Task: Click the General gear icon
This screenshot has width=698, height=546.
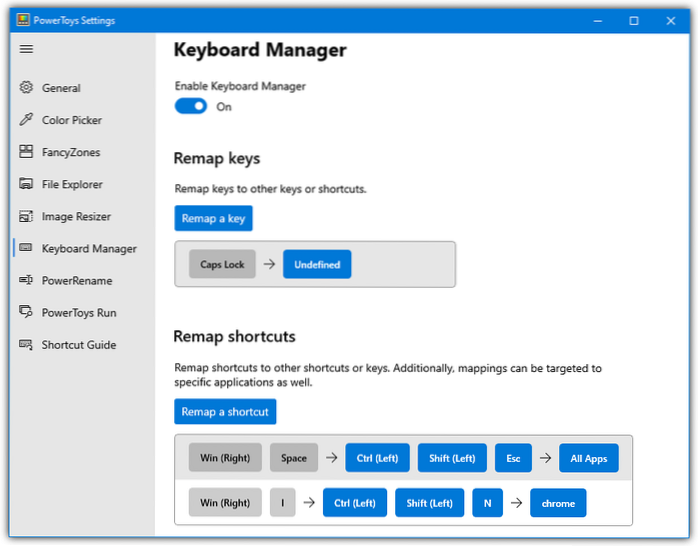Action: 26,88
